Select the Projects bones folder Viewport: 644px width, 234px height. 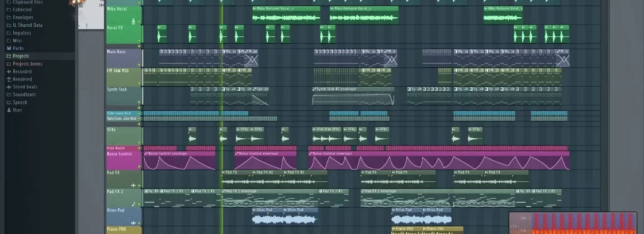point(27,64)
